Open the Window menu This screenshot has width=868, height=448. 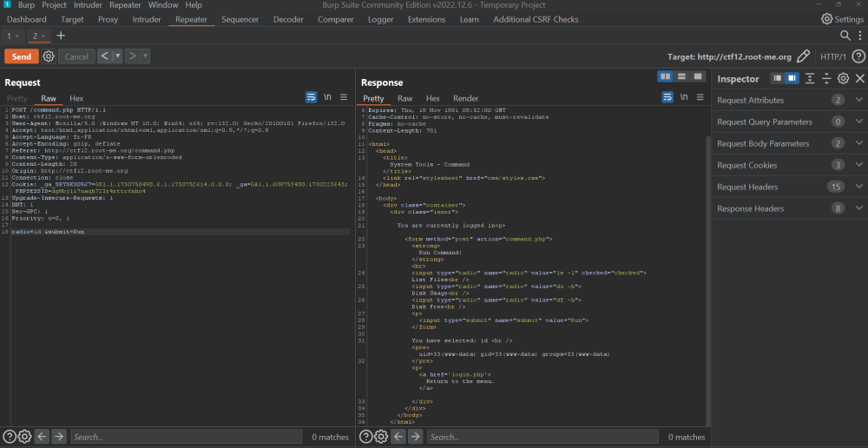(x=163, y=5)
